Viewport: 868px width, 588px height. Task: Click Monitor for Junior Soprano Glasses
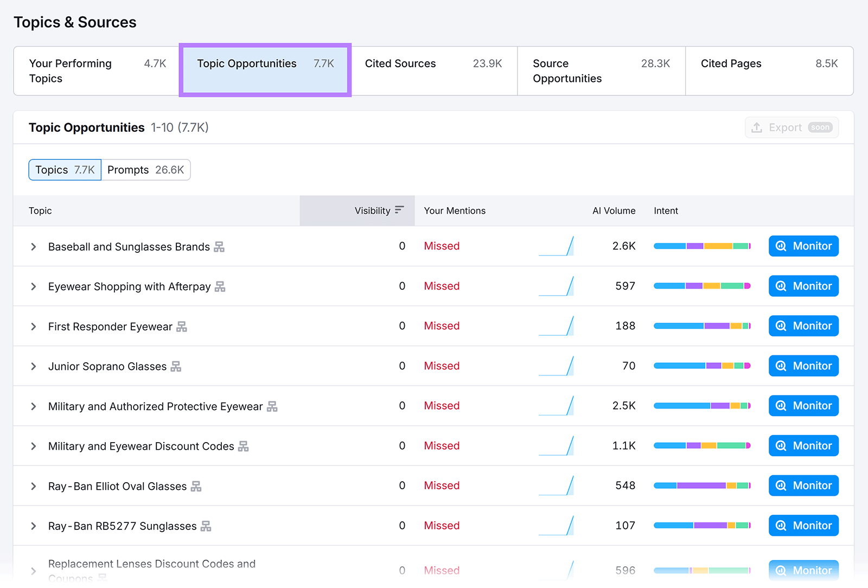coord(803,366)
